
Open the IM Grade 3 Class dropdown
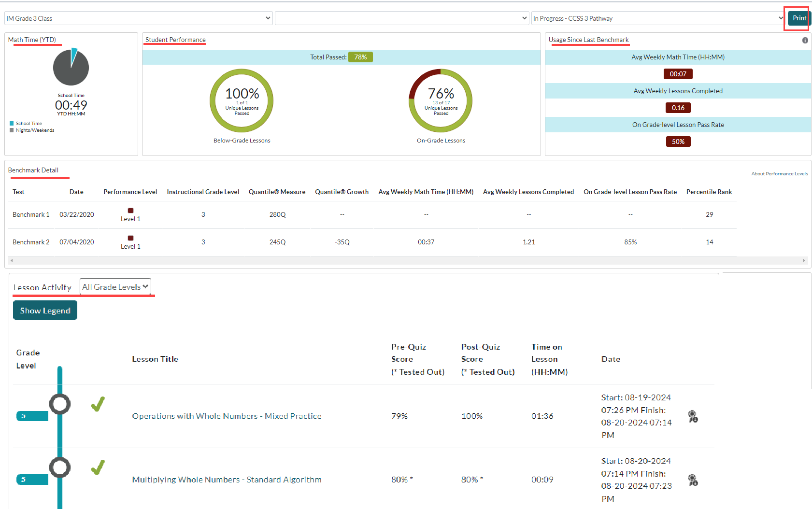tap(139, 18)
